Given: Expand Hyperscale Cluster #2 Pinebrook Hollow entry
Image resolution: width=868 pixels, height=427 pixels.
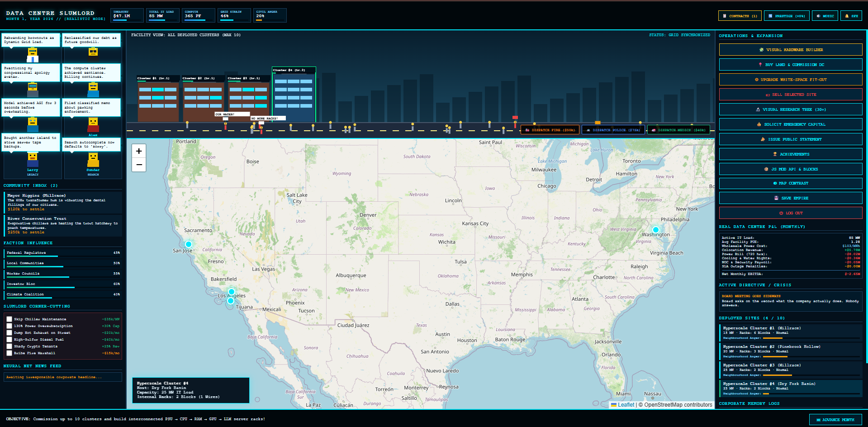Looking at the screenshot, I should point(791,351).
